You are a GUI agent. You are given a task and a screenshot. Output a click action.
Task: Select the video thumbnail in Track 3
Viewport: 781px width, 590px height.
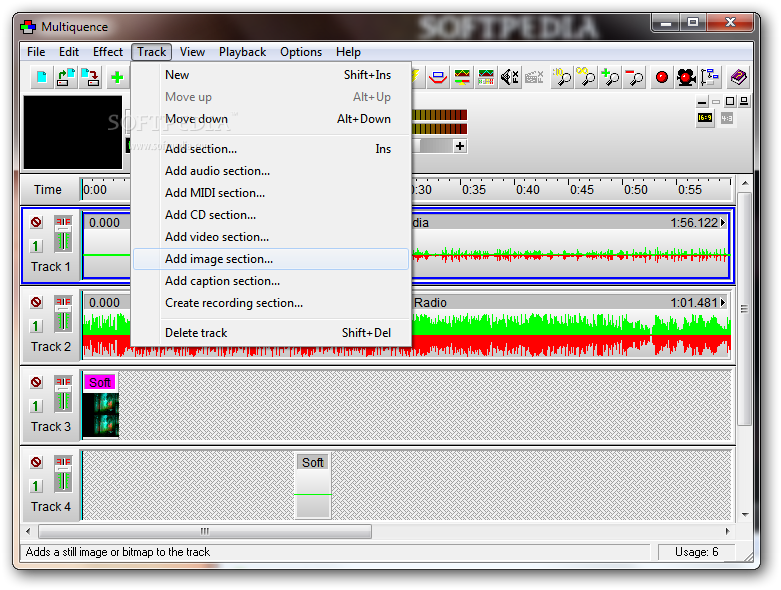(x=101, y=415)
